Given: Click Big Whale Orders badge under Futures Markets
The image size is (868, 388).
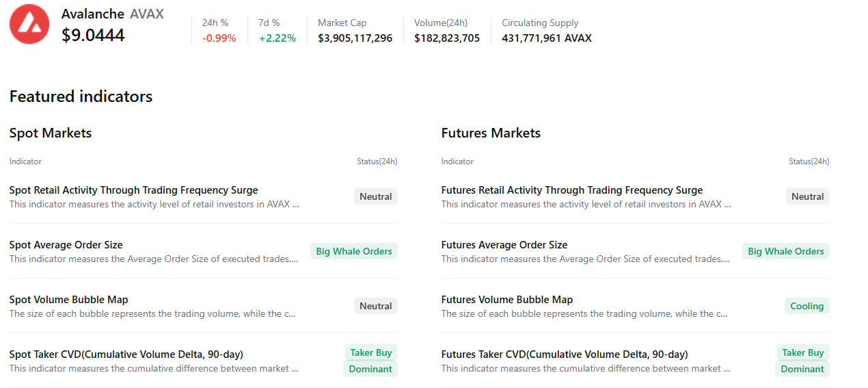Looking at the screenshot, I should [786, 251].
